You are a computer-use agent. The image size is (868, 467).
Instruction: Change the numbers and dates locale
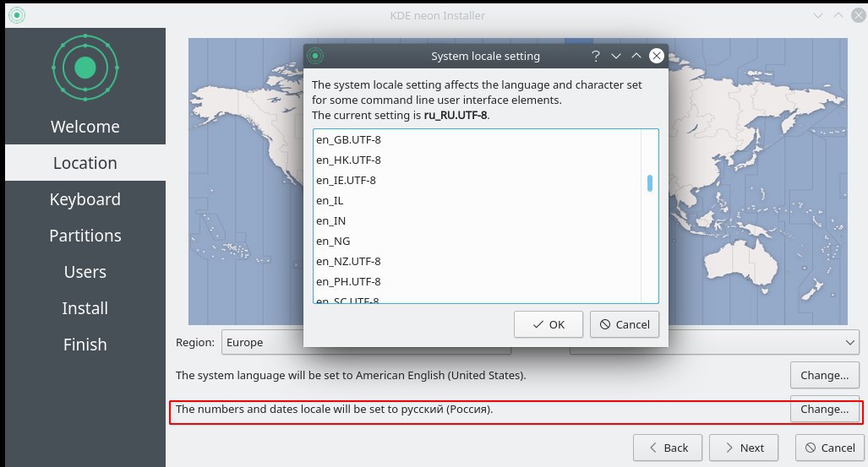click(x=824, y=410)
